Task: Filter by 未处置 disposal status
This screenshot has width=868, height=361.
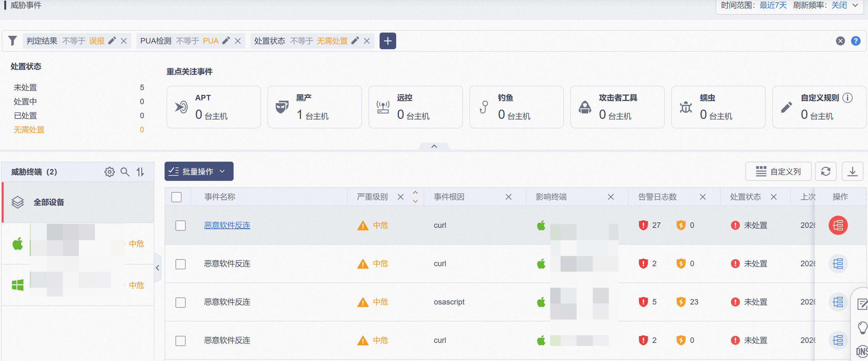Action: 25,88
